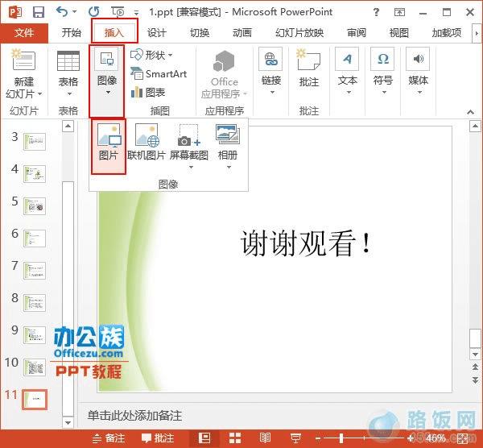483x448 pixels.
Task: Click the main editor scroll-down arrow
Action: click(475, 355)
